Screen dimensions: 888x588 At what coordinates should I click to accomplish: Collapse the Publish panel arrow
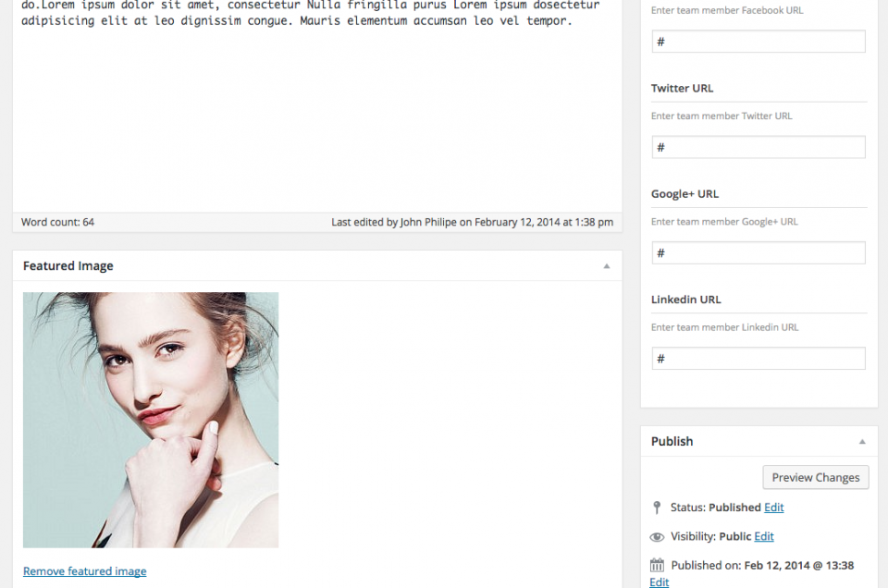(862, 441)
